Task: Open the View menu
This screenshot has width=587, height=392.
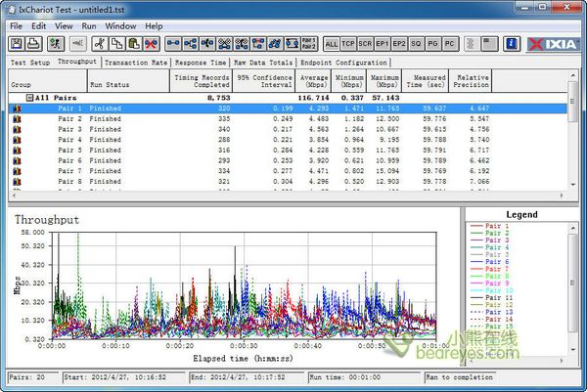Action: pos(64,26)
